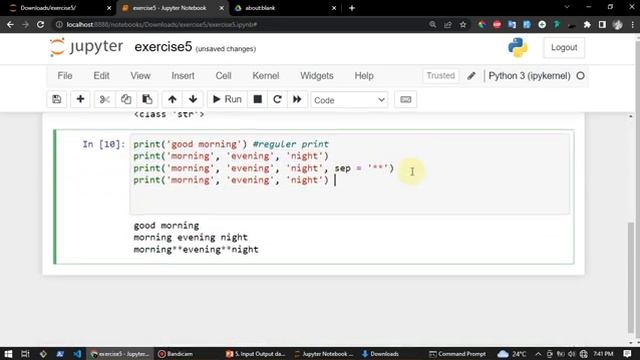The width and height of the screenshot is (640, 360).
Task: Click the page vertical scrollbar
Action: [x=631, y=278]
